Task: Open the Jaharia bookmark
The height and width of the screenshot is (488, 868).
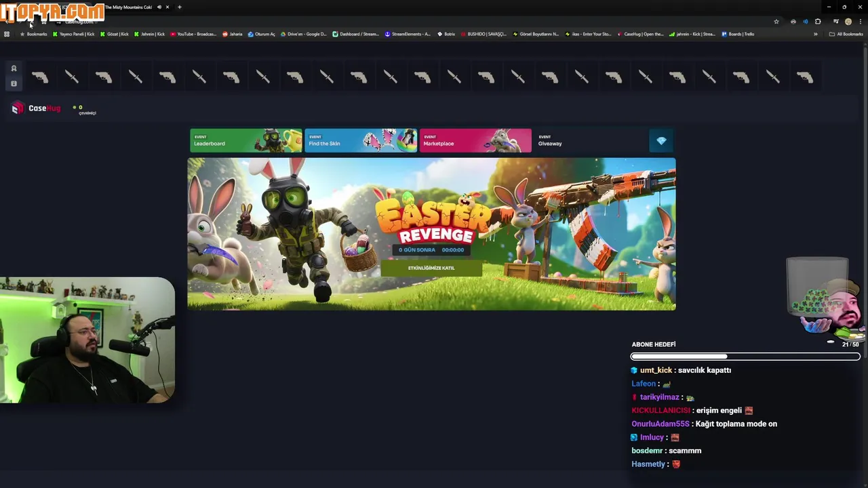Action: (232, 34)
